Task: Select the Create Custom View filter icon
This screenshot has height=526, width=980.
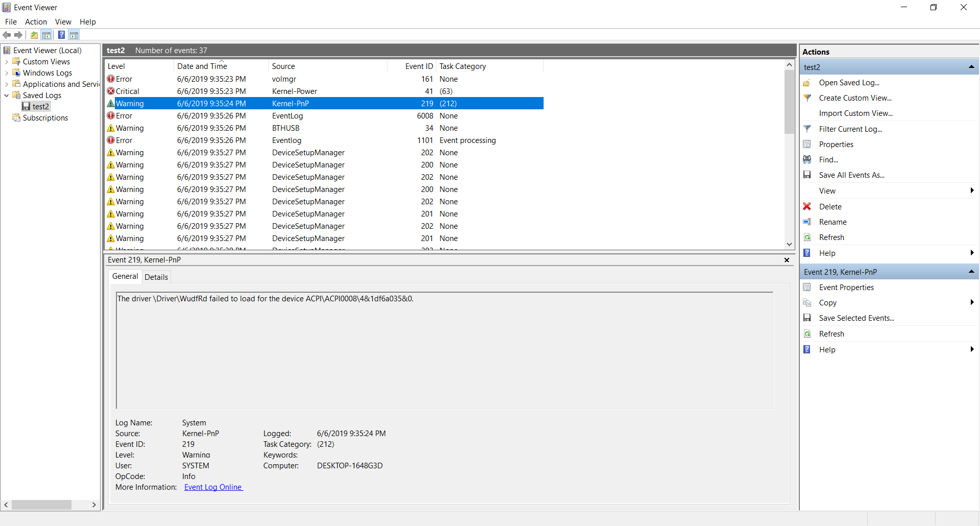Action: (807, 98)
